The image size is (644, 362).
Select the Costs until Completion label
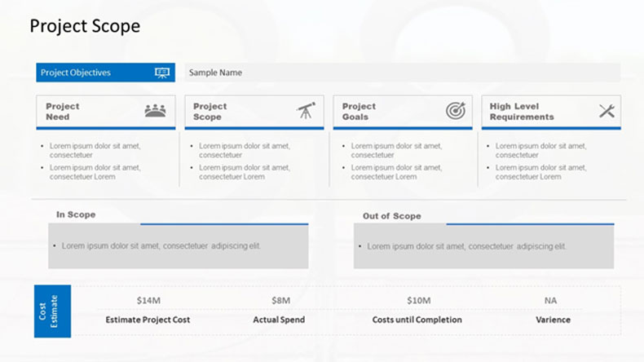point(417,320)
